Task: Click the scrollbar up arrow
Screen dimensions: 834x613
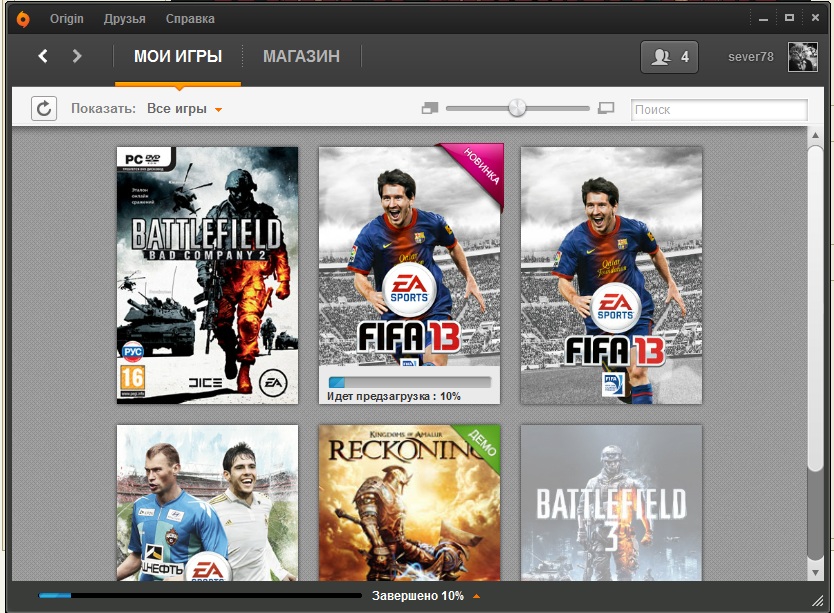Action: point(815,135)
